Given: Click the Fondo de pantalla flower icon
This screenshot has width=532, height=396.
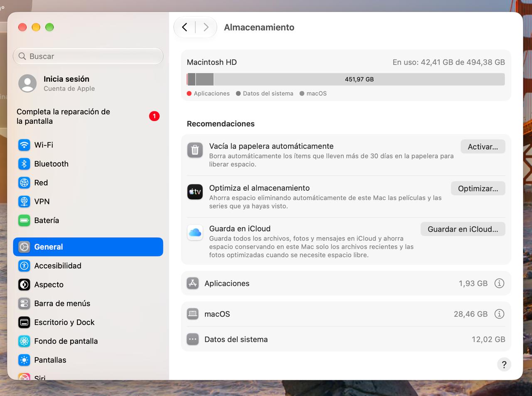Looking at the screenshot, I should [x=24, y=341].
